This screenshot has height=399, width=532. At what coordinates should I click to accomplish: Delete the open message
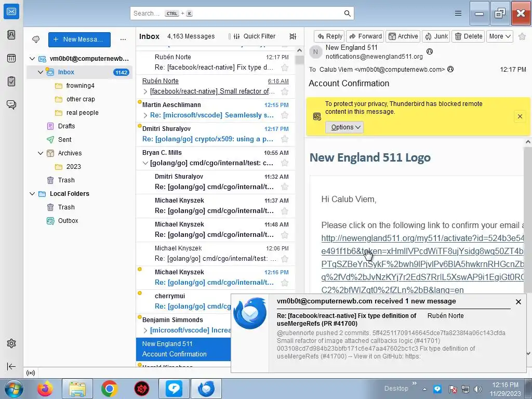point(468,36)
